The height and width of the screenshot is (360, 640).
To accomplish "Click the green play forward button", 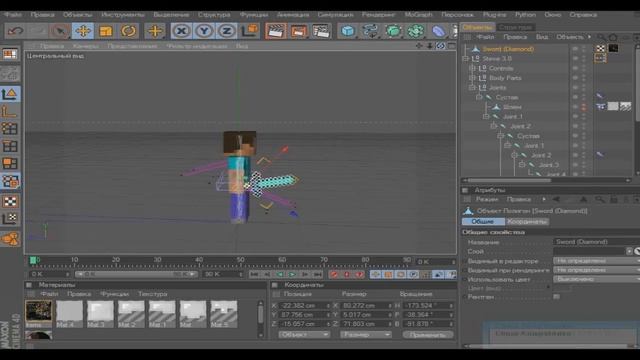I will (292, 274).
